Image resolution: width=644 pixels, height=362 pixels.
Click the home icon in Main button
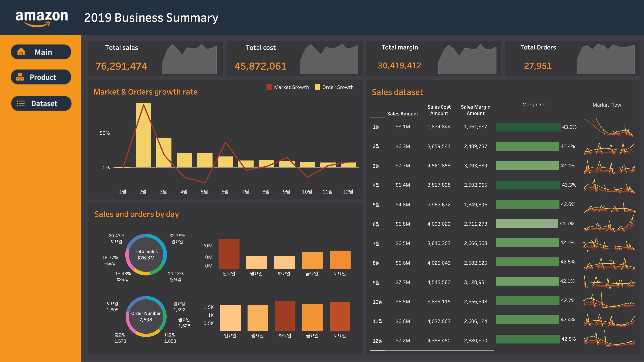[x=21, y=52]
